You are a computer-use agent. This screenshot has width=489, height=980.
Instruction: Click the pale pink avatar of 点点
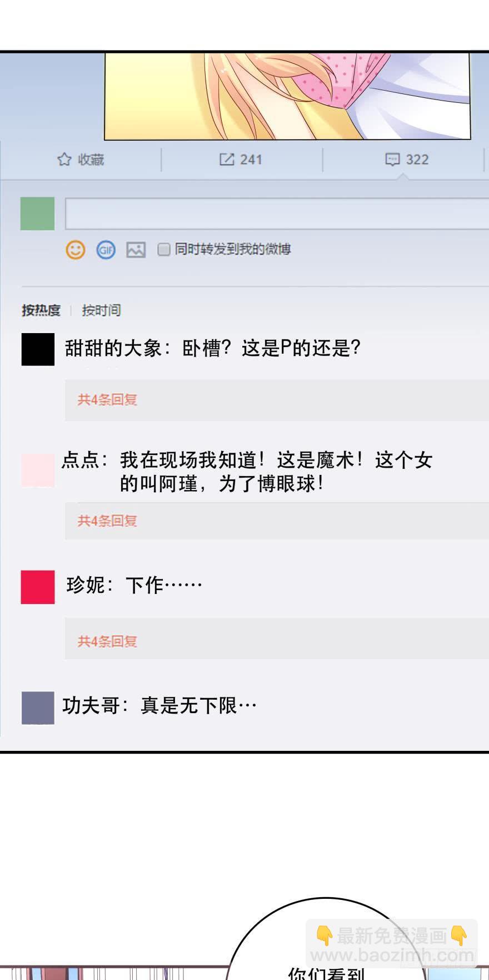pyautogui.click(x=38, y=470)
